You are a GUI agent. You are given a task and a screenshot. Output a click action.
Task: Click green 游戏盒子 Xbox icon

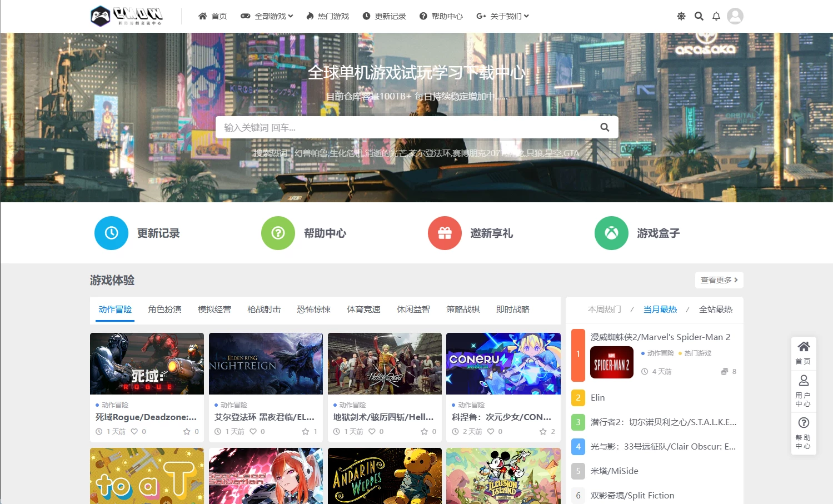coord(611,233)
